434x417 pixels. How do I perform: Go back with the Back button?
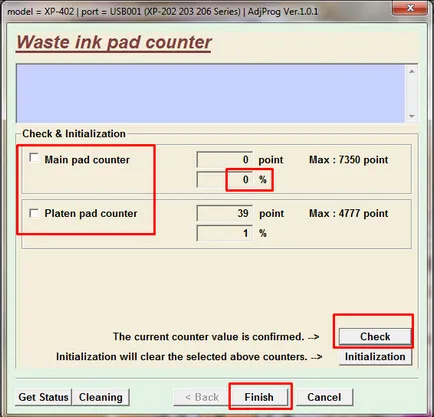[202, 397]
